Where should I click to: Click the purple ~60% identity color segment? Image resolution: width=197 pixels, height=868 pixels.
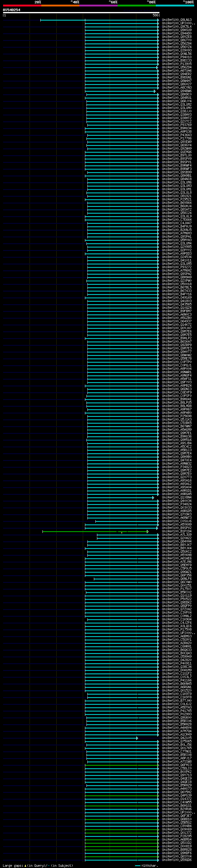pos(99,6)
